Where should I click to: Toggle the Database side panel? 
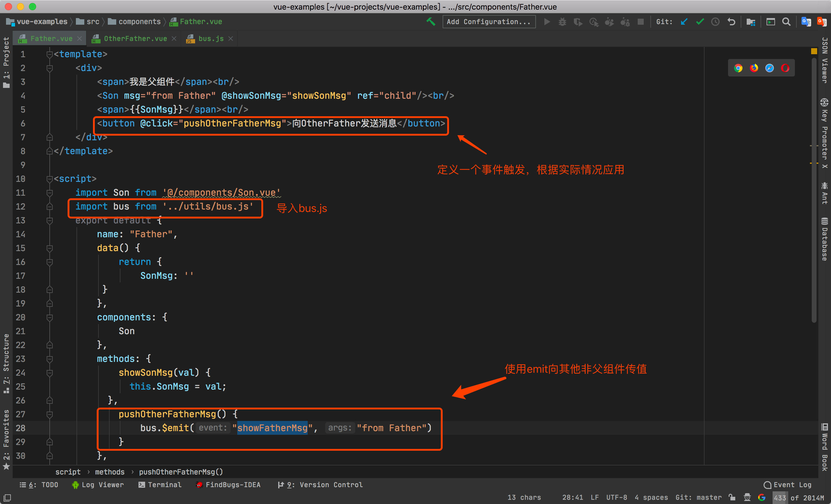point(825,239)
